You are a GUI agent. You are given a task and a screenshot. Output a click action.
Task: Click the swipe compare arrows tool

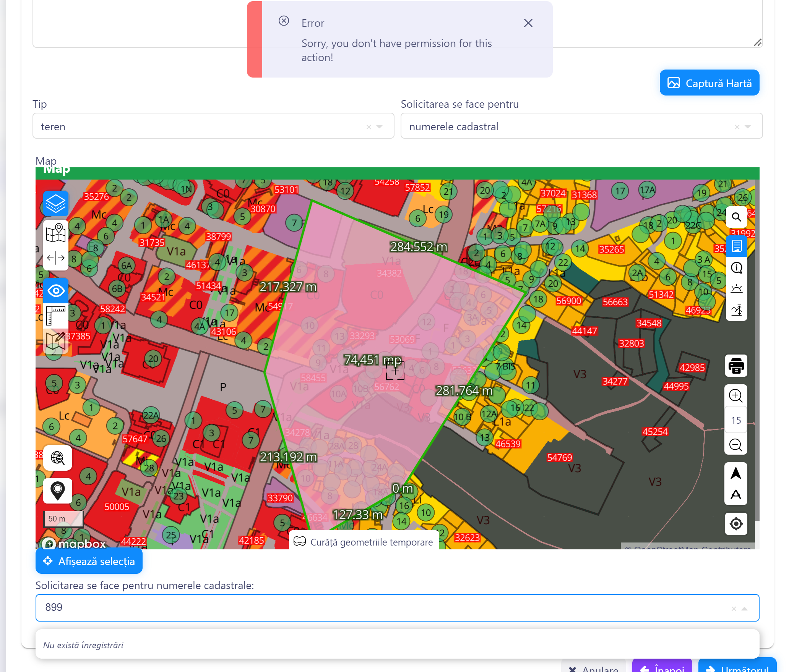(56, 258)
